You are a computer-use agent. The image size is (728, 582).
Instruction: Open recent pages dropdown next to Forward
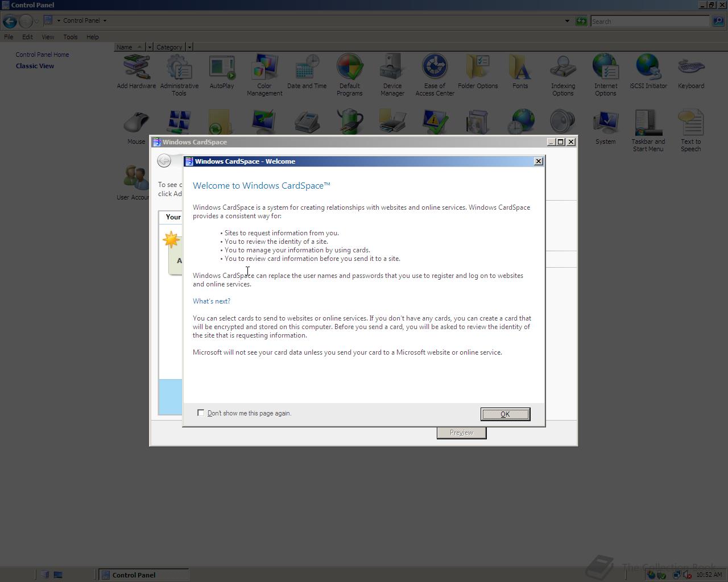click(x=37, y=22)
